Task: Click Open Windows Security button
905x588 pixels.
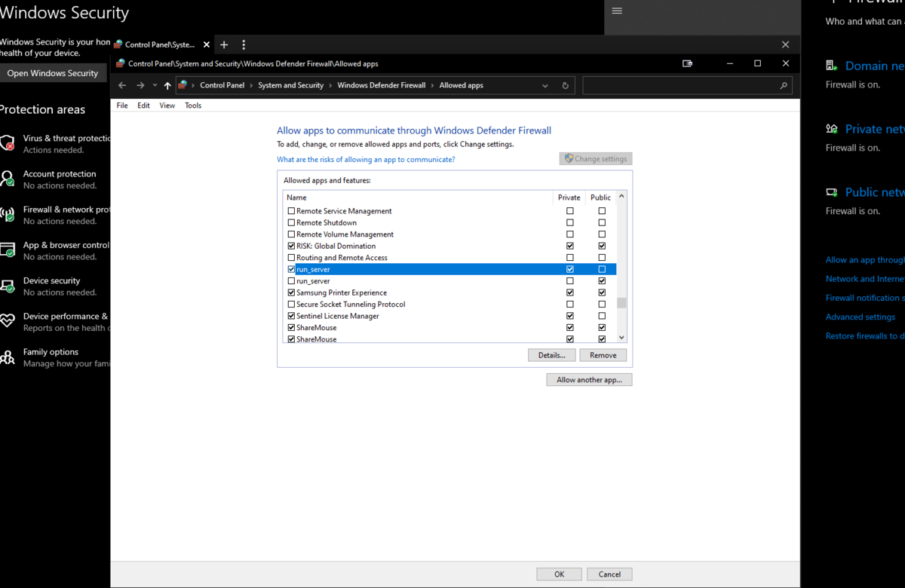Action: 53,73
